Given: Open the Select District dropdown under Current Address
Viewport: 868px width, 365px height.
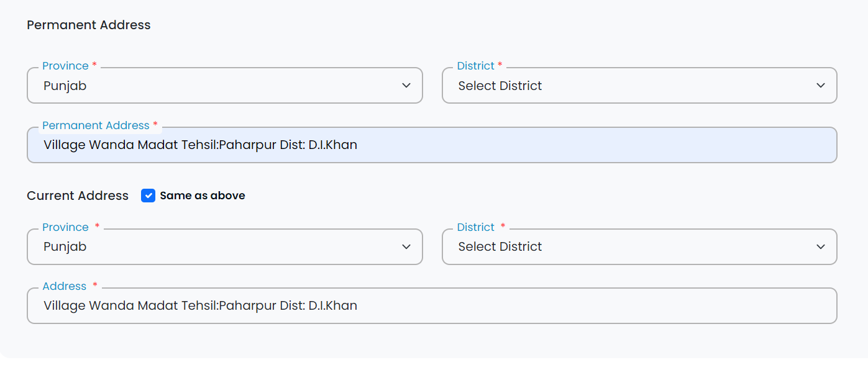Looking at the screenshot, I should (x=639, y=246).
